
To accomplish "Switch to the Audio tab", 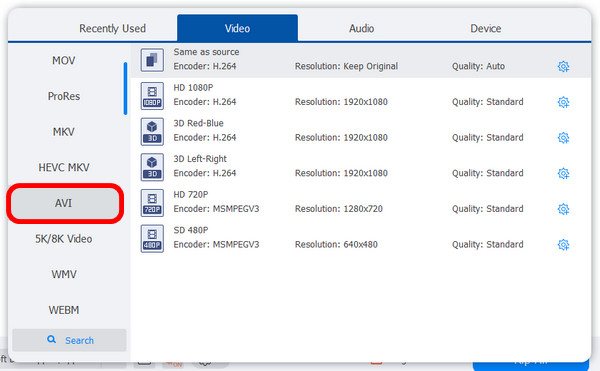I will tap(361, 28).
